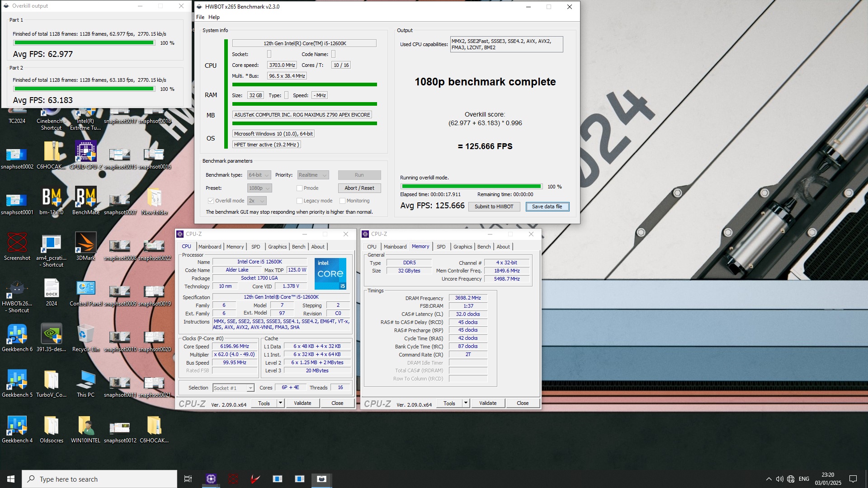Open the HWBOTx26 Shortcut icon
Image resolution: width=868 pixels, height=488 pixels.
point(17,296)
